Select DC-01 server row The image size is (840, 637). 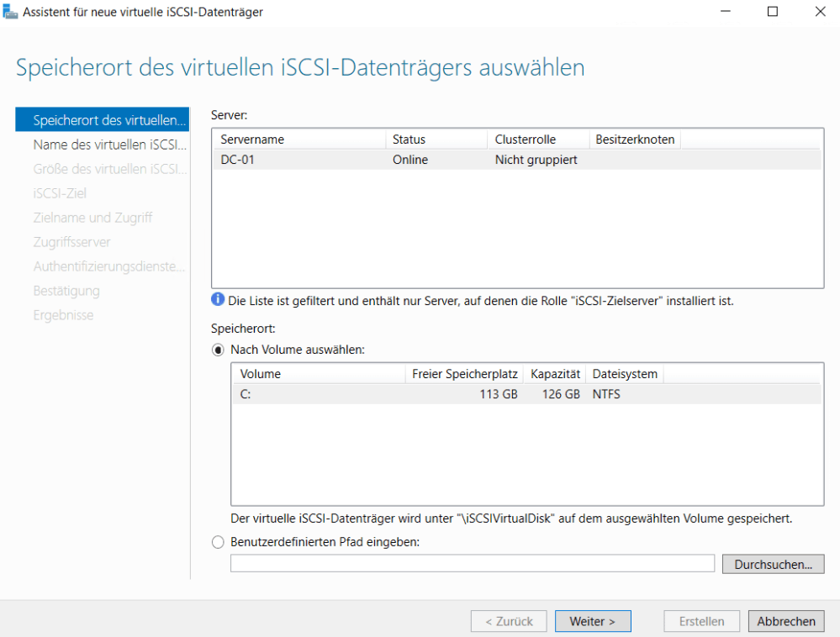(x=516, y=160)
